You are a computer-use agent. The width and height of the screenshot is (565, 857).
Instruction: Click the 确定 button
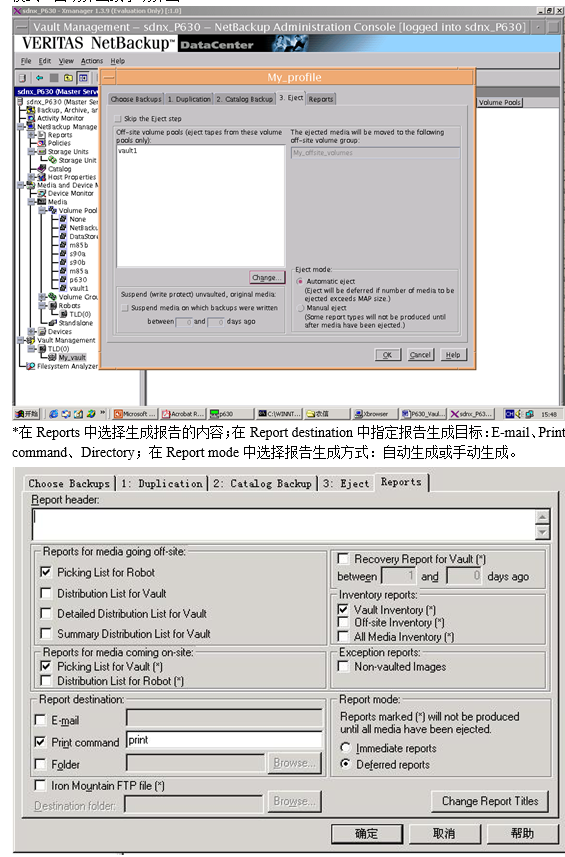(367, 833)
